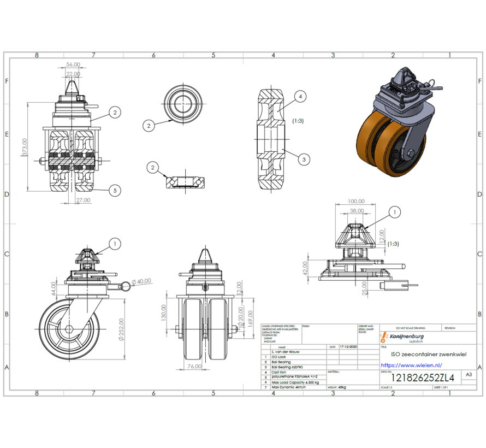
Task: Click balloon callout 4 atop the wheel section view
Action: tap(299, 97)
